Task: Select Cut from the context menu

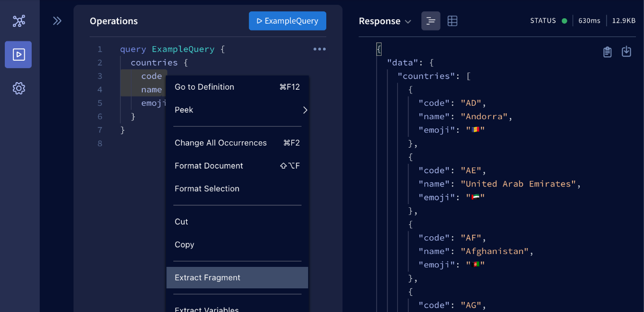Action: coord(237,222)
